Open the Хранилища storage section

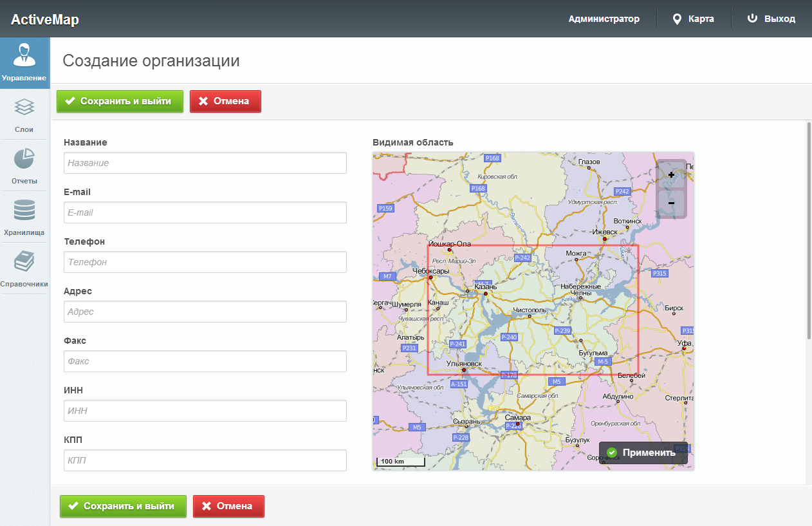pyautogui.click(x=24, y=218)
